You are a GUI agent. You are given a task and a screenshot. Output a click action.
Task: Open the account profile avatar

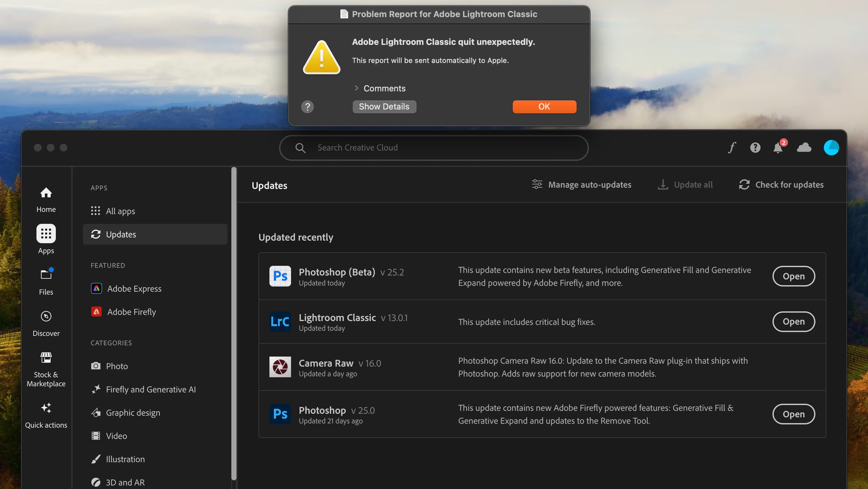[x=831, y=147]
